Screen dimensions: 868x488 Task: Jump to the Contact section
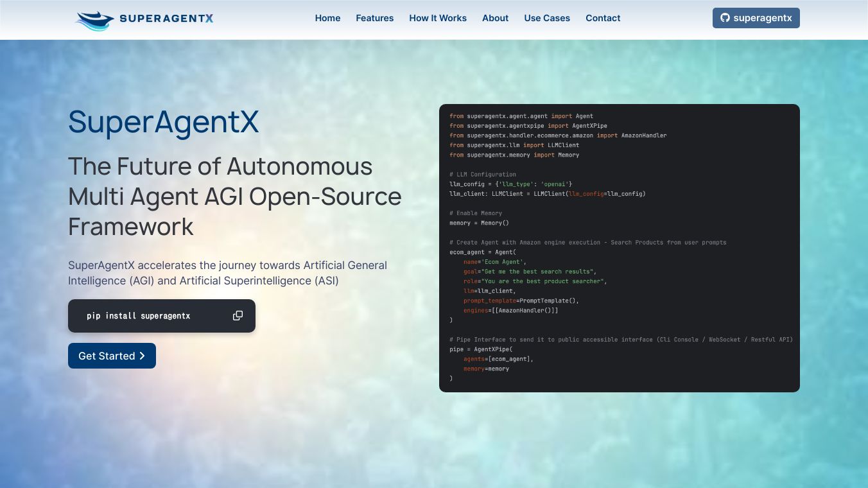tap(603, 18)
